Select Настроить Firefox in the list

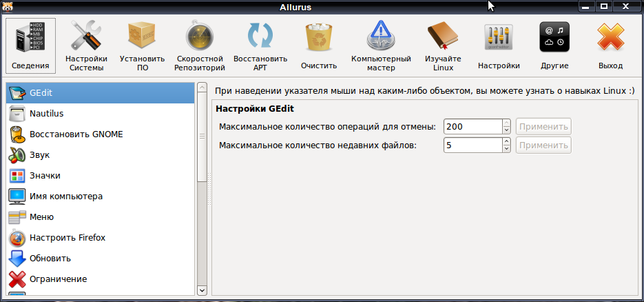[x=100, y=237]
